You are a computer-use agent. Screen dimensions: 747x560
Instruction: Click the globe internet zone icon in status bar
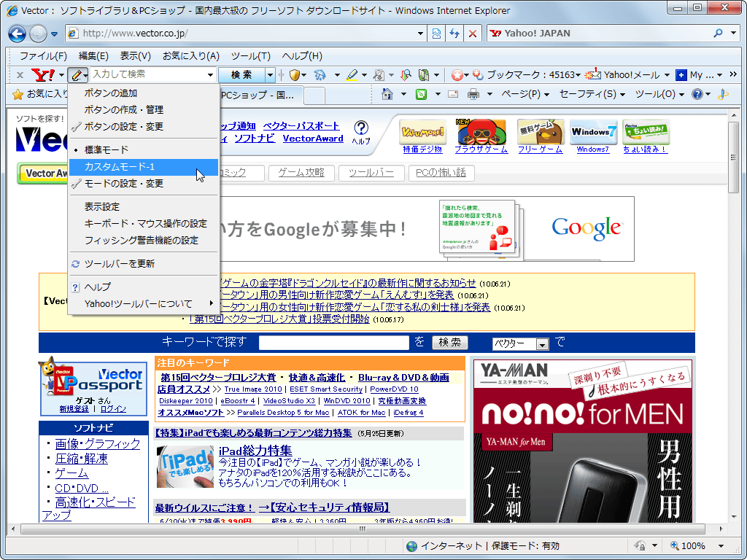412,545
